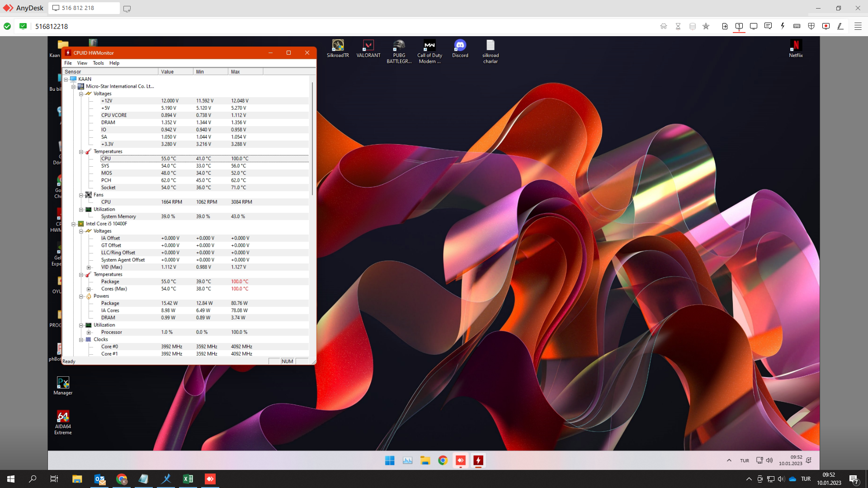
Task: Open AnyDesk file transfer icon
Action: (725, 26)
